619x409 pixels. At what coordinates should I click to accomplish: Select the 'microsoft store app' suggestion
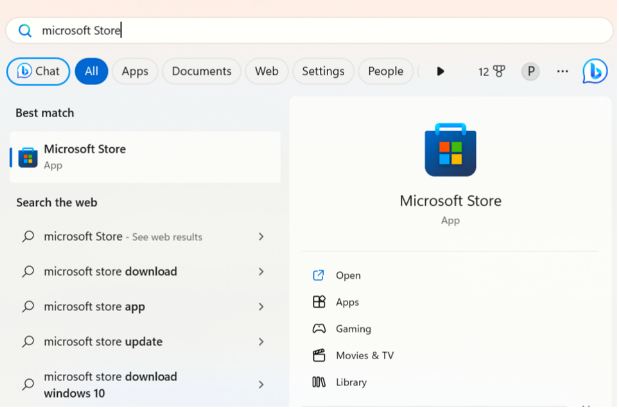point(145,307)
